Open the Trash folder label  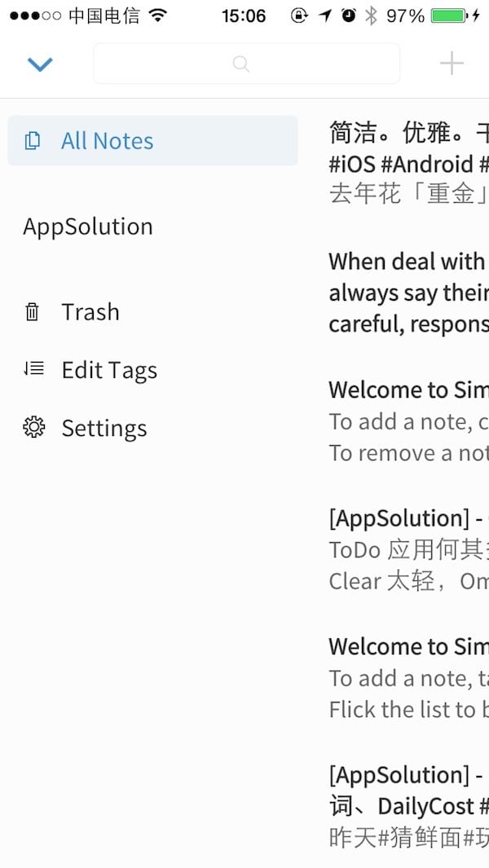point(90,312)
